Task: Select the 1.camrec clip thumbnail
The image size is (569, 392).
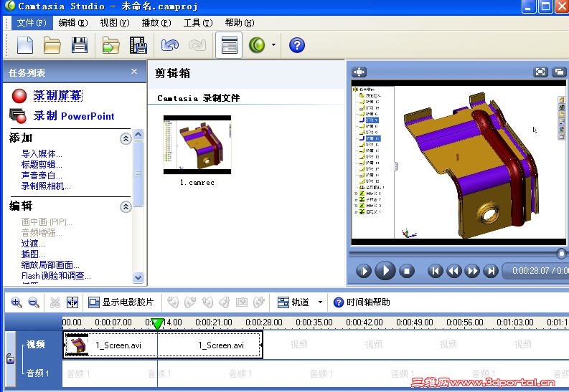Action: tap(197, 145)
